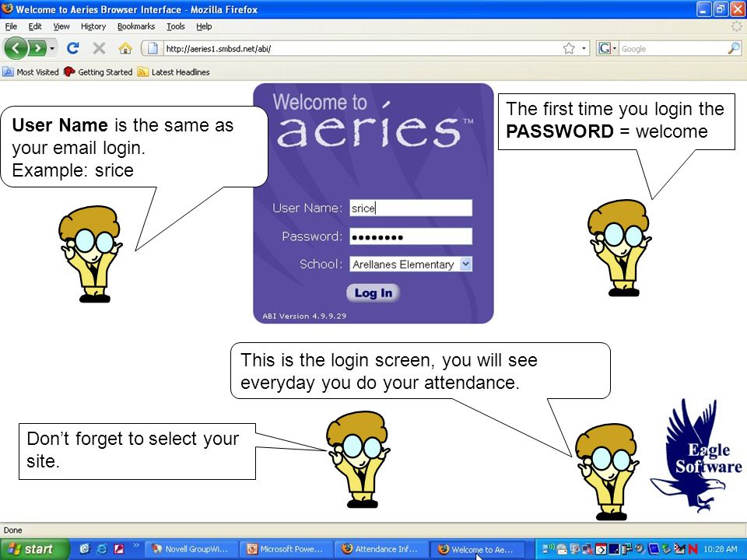Launch Internet Explorer from quick launch

coord(101,549)
